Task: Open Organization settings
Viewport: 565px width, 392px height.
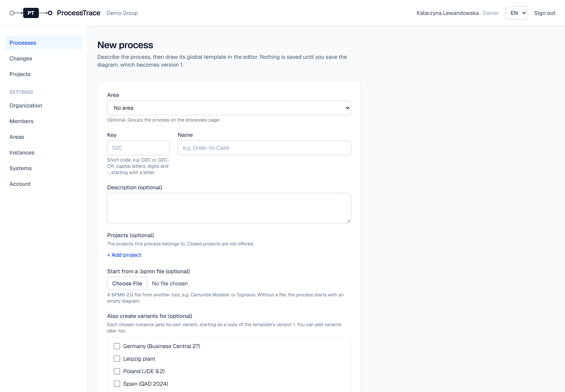Action: point(44,106)
